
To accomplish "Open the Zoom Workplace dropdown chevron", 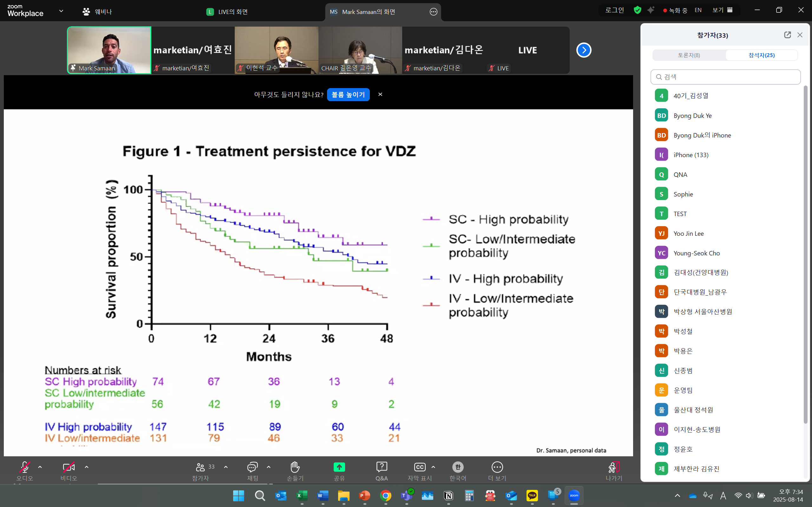I will [x=61, y=11].
